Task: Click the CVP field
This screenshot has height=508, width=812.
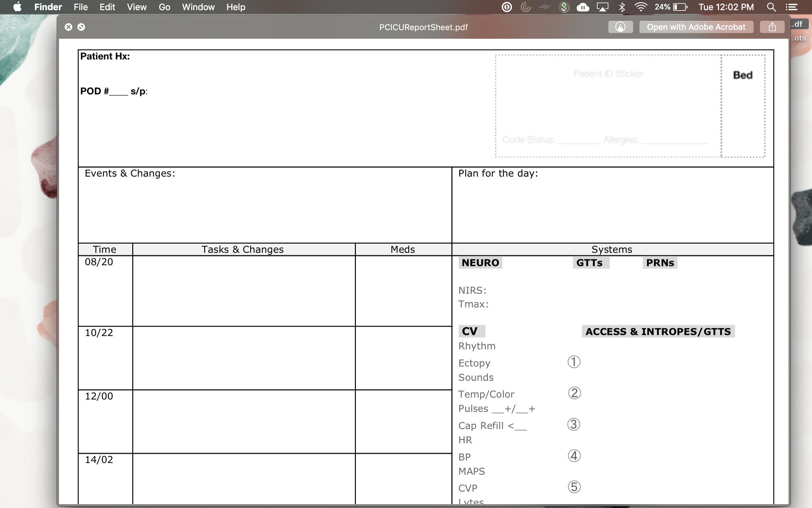Action: click(x=468, y=488)
